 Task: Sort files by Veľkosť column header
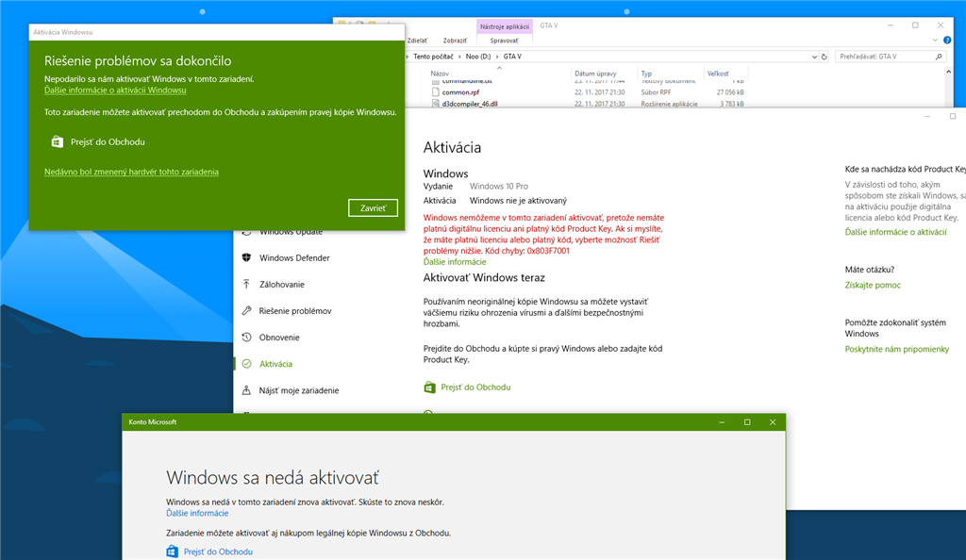[x=718, y=74]
